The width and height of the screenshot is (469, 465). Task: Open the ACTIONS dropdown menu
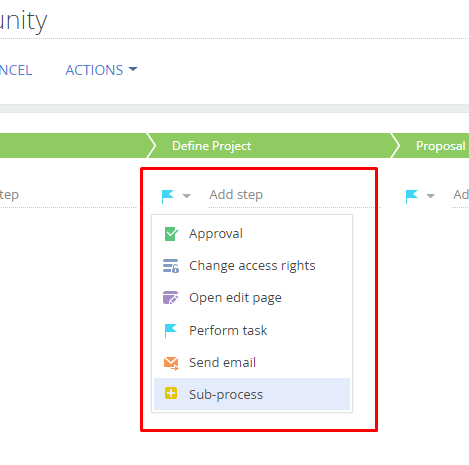click(x=101, y=70)
